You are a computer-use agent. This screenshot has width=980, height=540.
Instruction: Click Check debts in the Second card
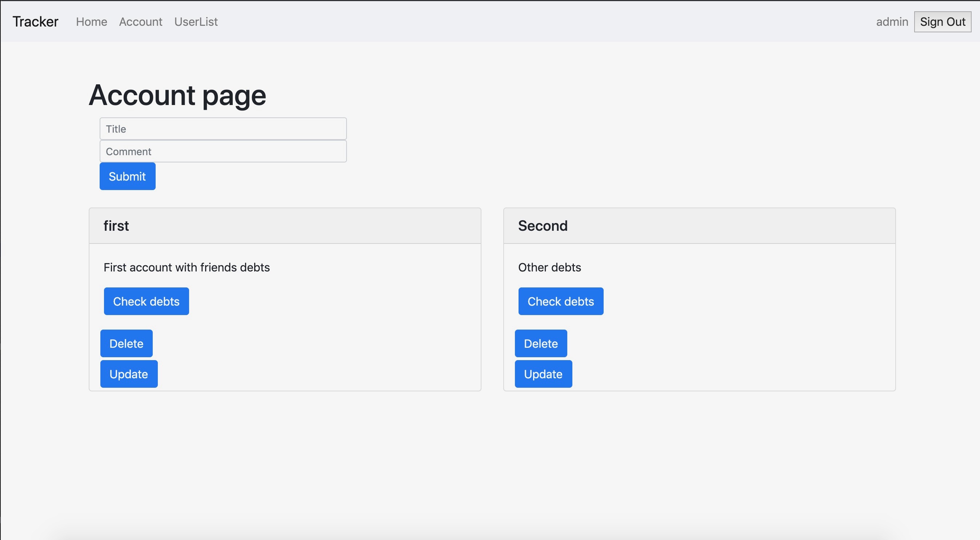coord(560,301)
